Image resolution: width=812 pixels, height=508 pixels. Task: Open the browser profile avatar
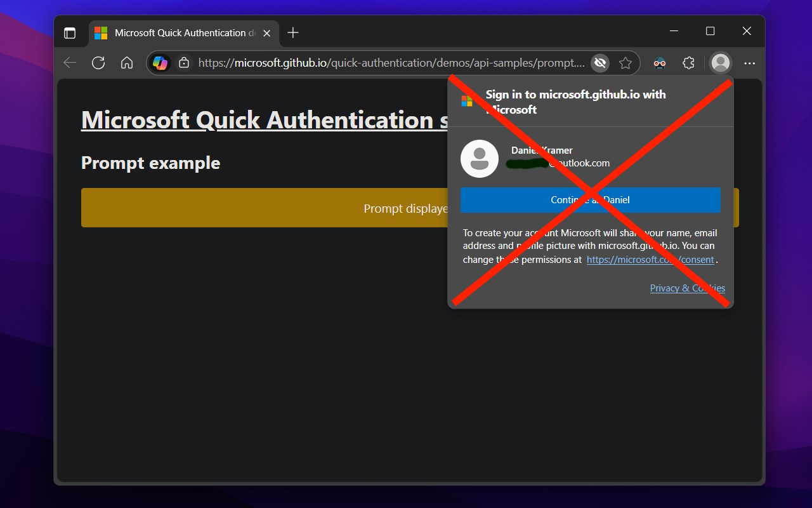pos(720,63)
